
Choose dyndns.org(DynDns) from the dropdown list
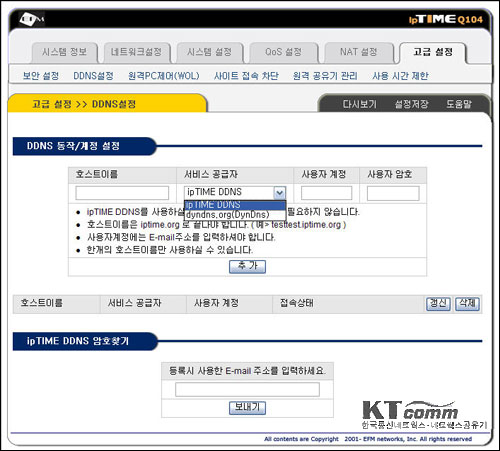235,215
